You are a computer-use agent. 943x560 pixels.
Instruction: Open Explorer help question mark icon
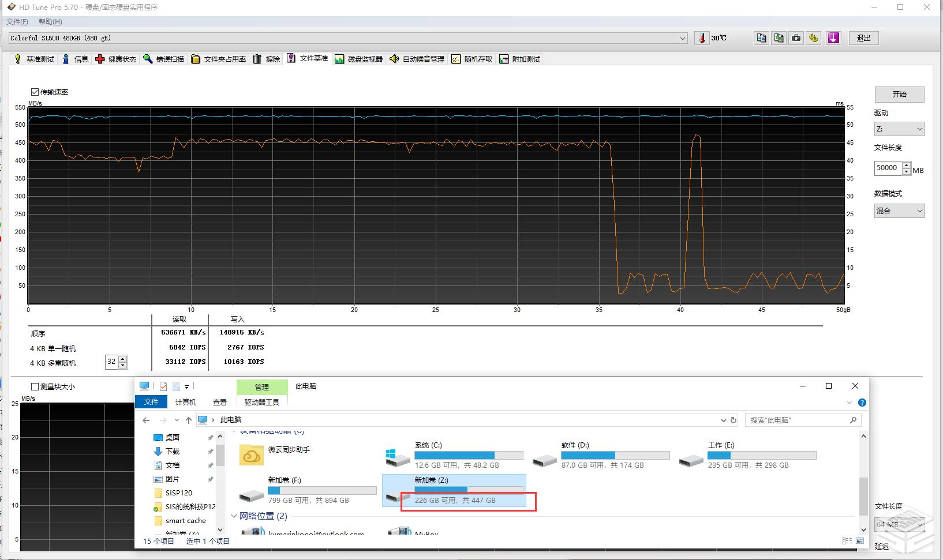tap(862, 403)
